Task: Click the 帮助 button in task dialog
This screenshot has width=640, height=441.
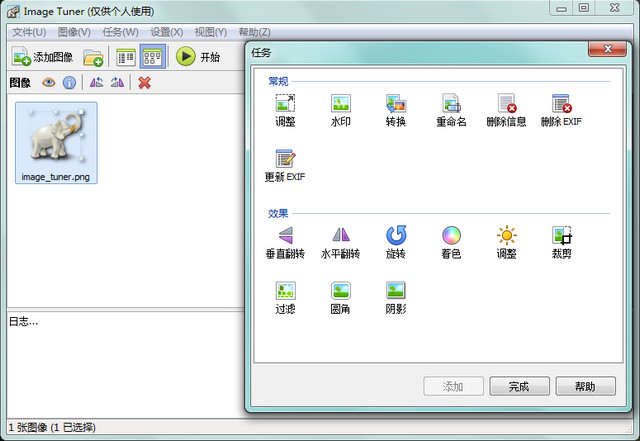Action: (585, 386)
